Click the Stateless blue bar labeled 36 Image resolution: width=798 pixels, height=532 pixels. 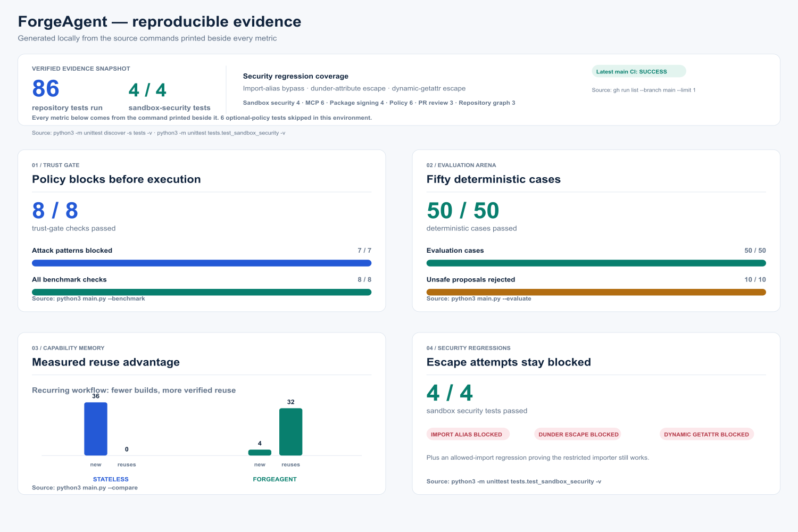(x=96, y=429)
